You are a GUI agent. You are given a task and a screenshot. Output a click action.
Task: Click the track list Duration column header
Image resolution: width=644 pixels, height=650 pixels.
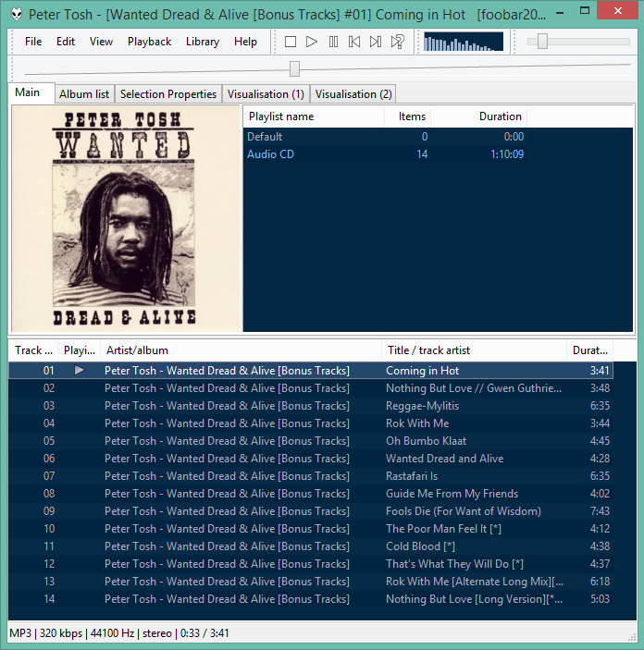coord(589,350)
